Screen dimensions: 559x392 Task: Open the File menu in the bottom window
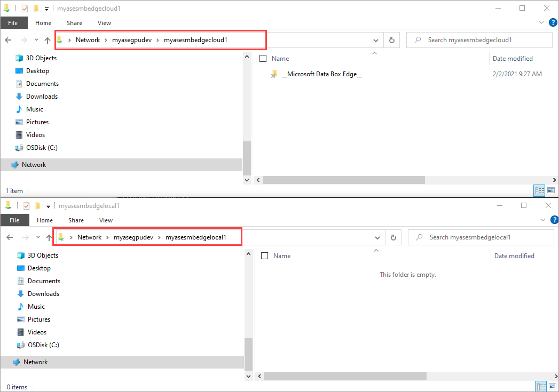point(14,220)
